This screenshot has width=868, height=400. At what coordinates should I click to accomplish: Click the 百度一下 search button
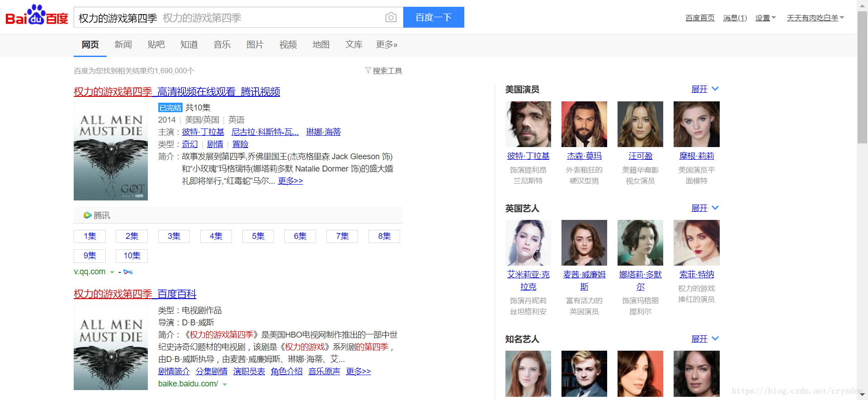[x=434, y=17]
